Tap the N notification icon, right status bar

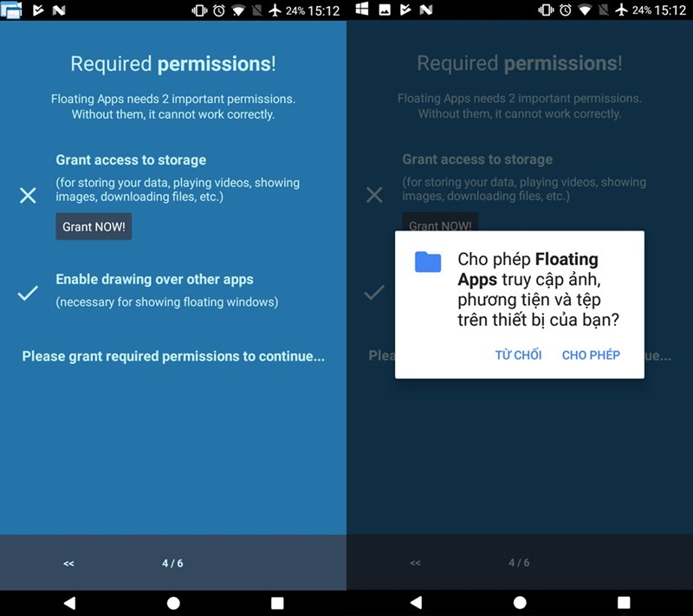[426, 10]
